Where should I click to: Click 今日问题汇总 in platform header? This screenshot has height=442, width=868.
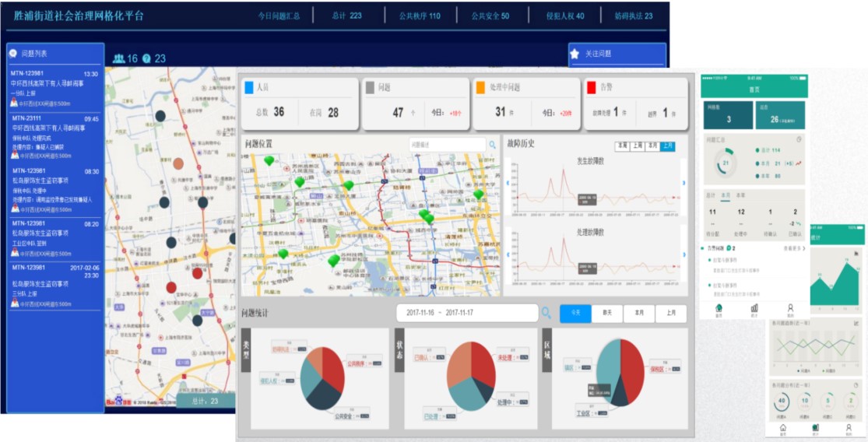click(x=279, y=16)
